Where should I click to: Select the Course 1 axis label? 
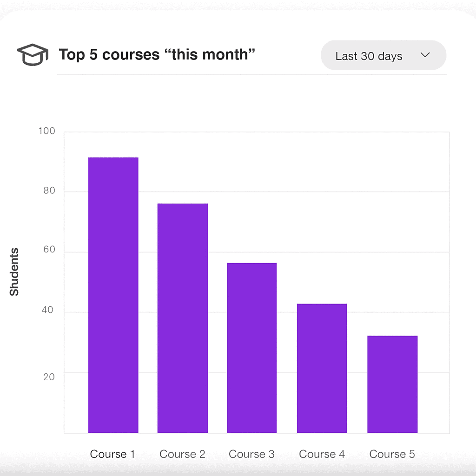[x=113, y=454]
